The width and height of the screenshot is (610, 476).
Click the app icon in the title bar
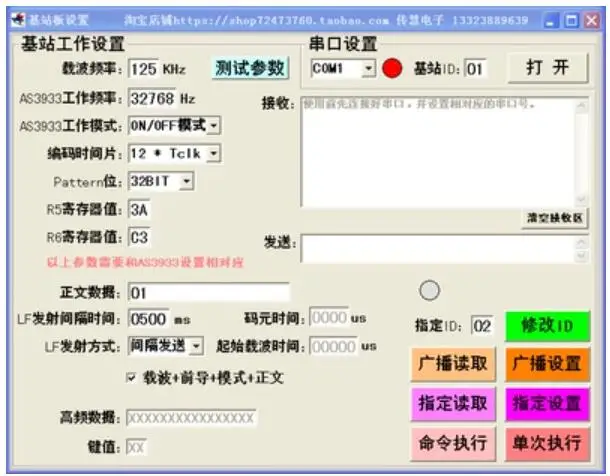[x=18, y=20]
